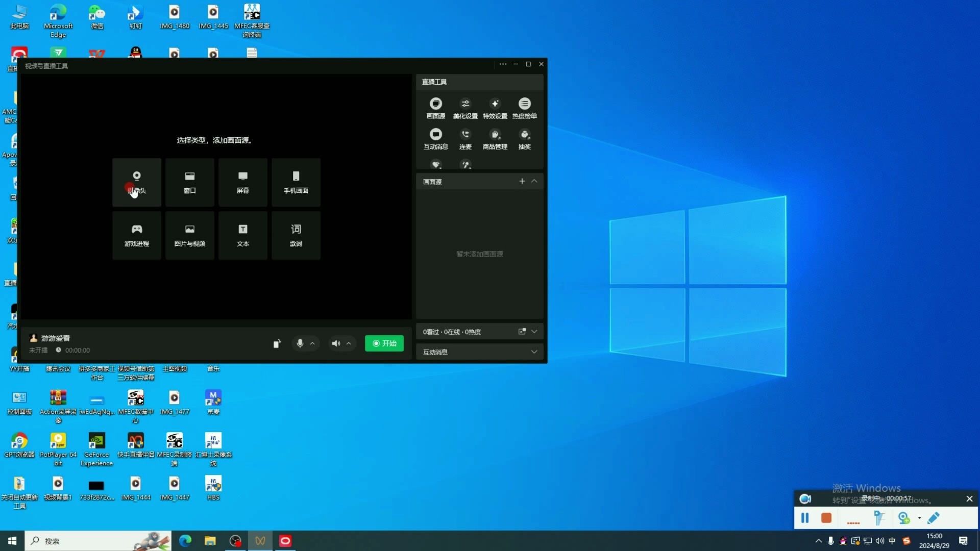Switch the 中 input method indicator

(x=892, y=541)
